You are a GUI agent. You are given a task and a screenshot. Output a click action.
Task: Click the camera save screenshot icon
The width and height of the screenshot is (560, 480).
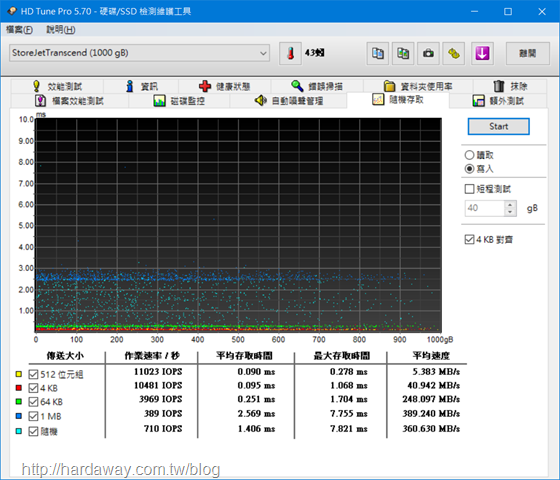(x=428, y=54)
